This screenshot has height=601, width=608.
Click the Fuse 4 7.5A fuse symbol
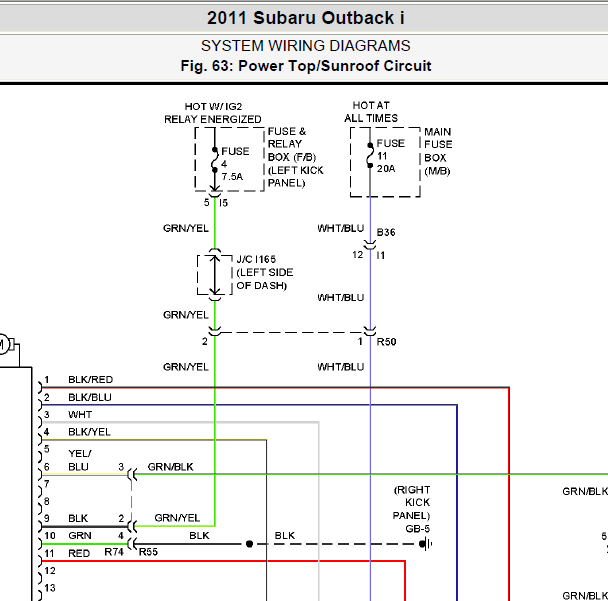point(214,160)
